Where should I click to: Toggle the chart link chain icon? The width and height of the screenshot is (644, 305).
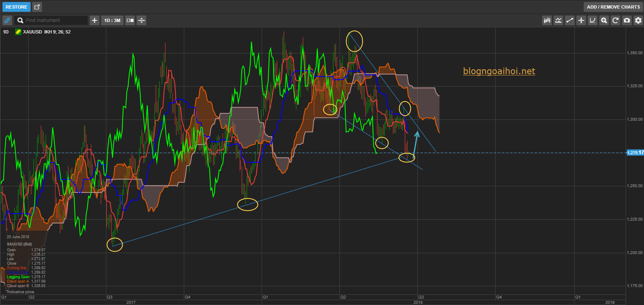(7, 20)
